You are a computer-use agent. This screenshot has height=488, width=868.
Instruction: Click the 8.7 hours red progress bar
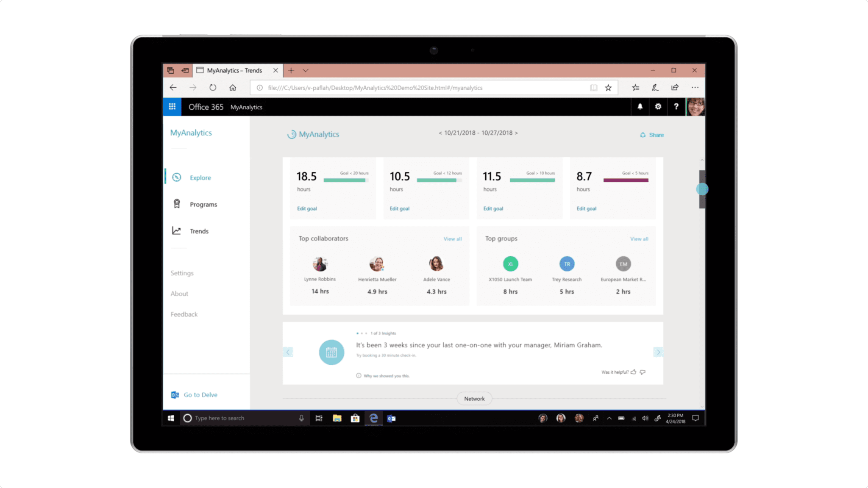click(x=626, y=180)
